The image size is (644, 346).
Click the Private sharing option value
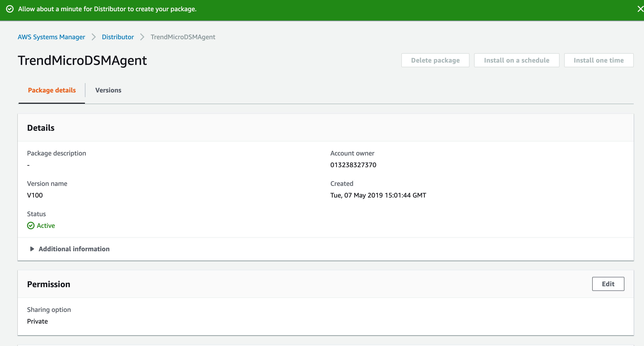[x=37, y=321]
